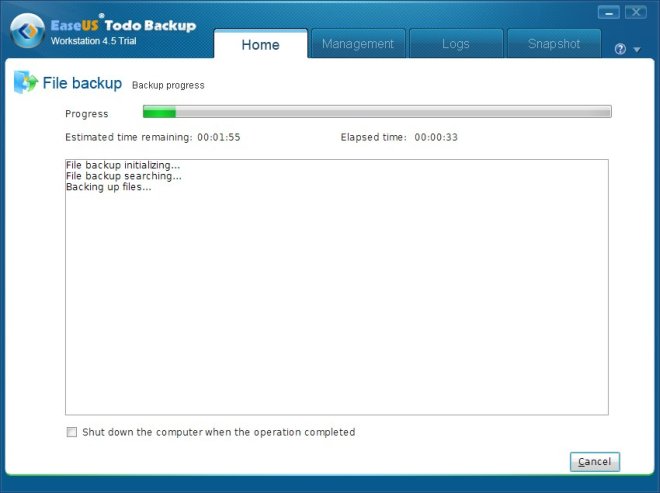Click the elapsed time value 00:00:33

(x=436, y=137)
